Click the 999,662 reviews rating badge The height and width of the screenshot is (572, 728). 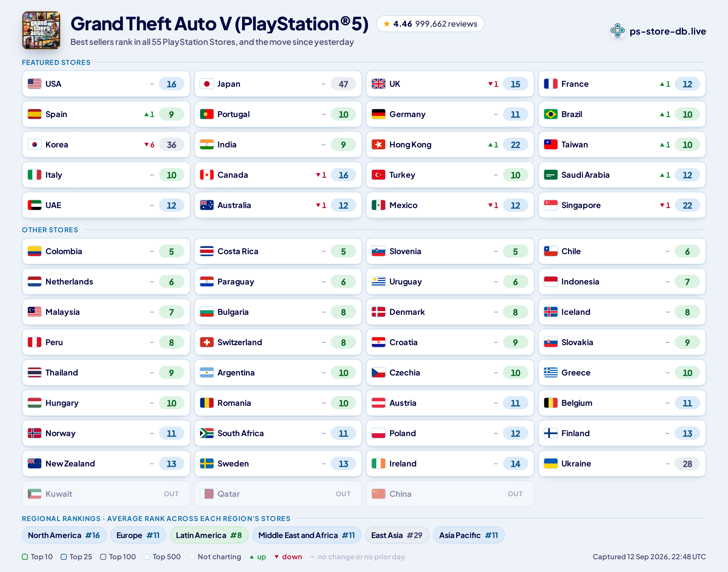click(430, 24)
